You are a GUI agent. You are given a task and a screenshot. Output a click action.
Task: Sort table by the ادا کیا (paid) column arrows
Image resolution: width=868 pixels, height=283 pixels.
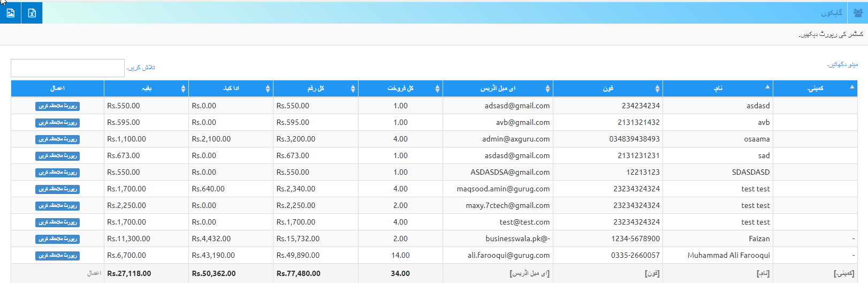(x=268, y=88)
